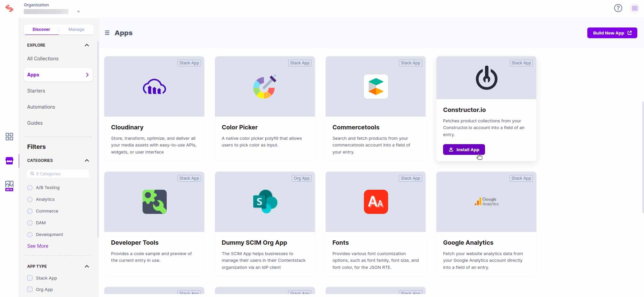The height and width of the screenshot is (297, 644).
Task: Click the Cloudinary cloud logo
Action: point(154,86)
